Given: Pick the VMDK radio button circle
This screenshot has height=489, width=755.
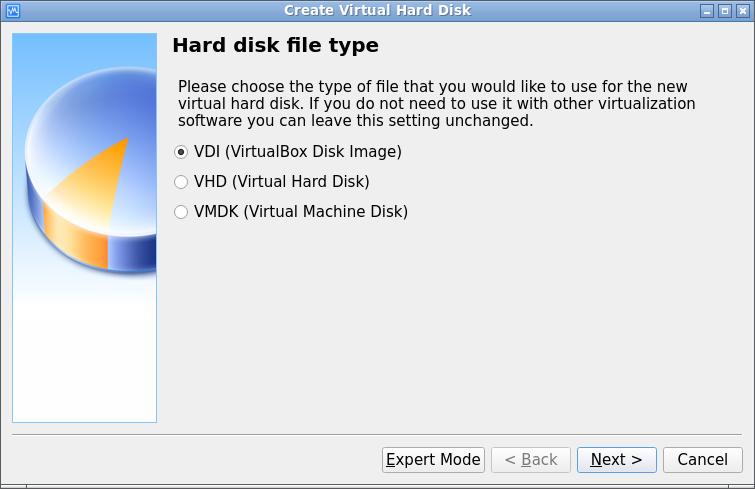Looking at the screenshot, I should (181, 212).
